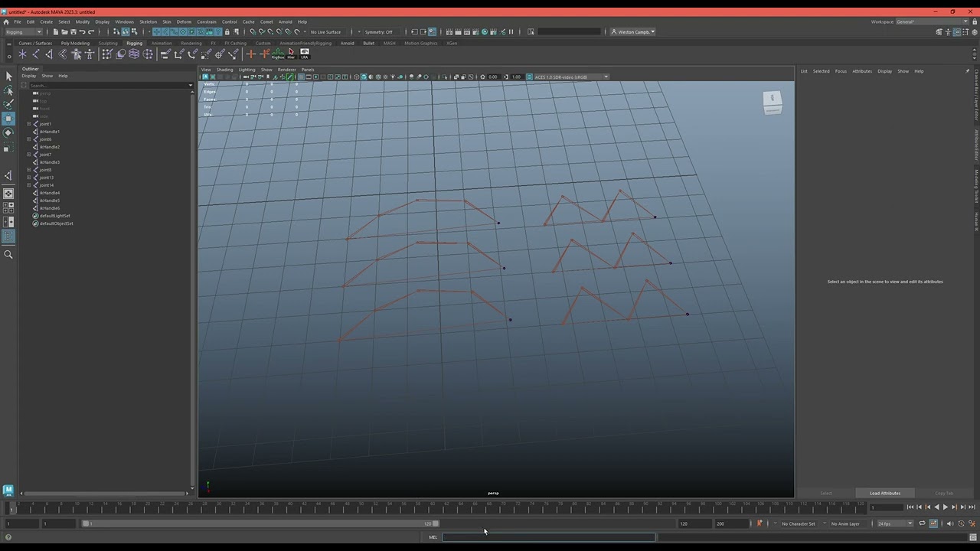Select the arrow Select tool in toolbox

pyautogui.click(x=8, y=76)
